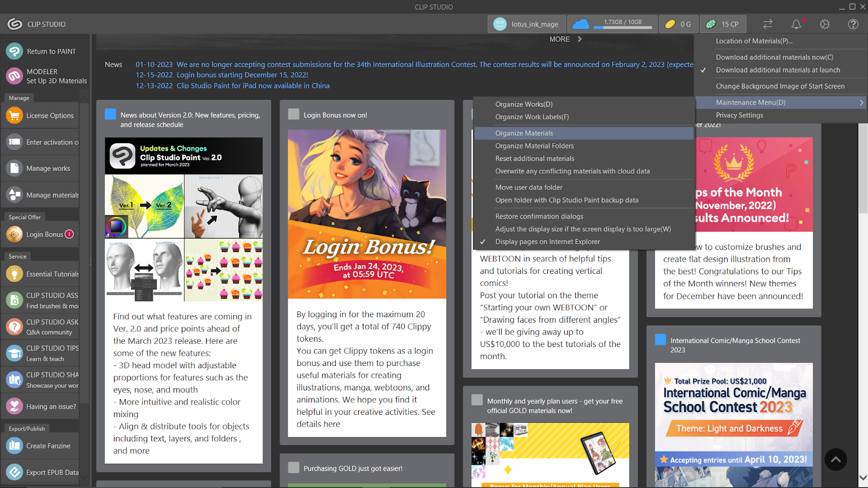
Task: Open CLIP STUDIO ASSETS icon
Action: click(14, 300)
